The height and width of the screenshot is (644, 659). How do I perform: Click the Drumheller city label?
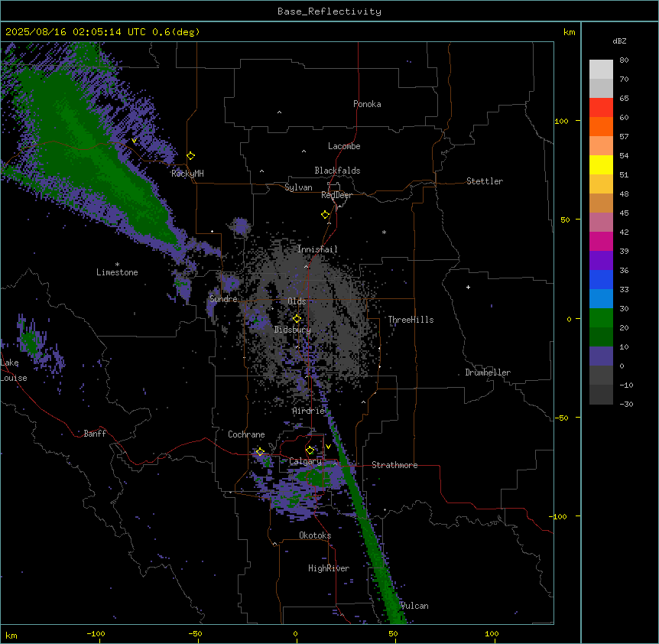coord(488,372)
